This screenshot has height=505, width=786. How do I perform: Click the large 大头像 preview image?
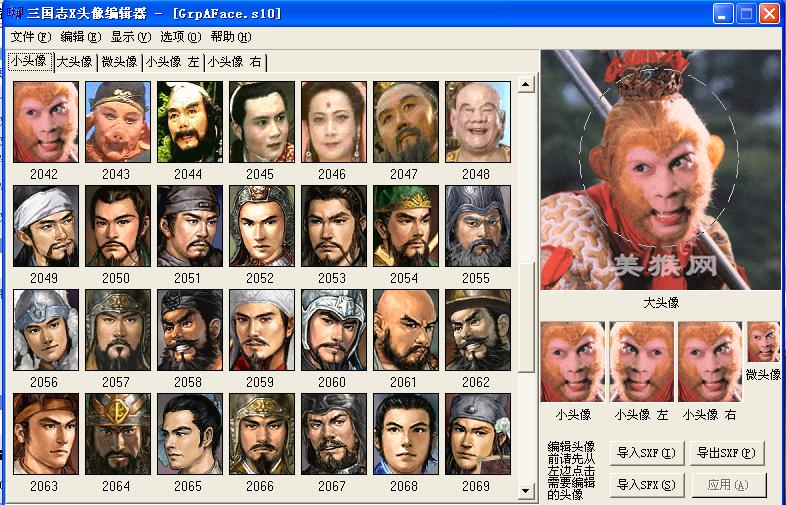(x=661, y=170)
